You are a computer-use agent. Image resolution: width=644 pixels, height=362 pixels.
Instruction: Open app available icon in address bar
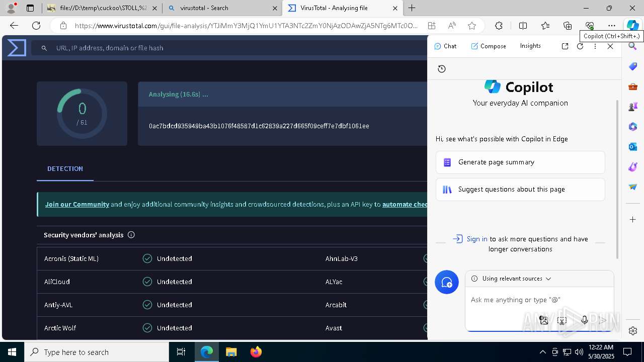pos(432,26)
